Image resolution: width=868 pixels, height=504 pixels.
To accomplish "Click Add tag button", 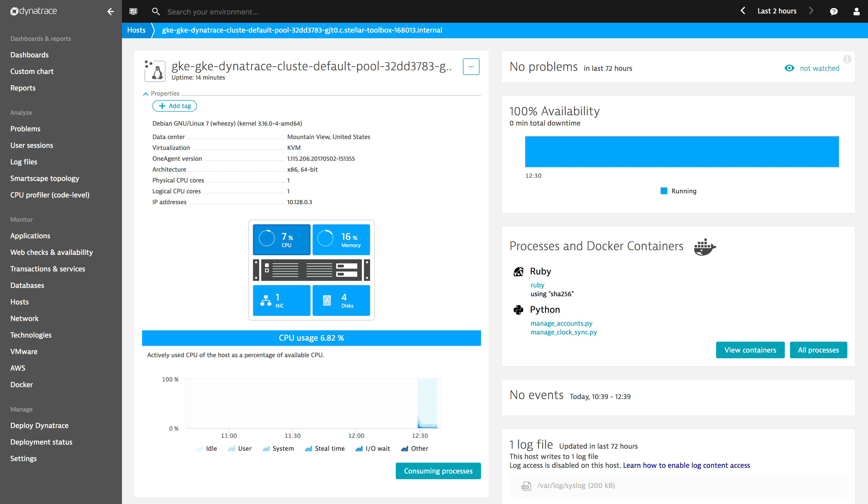I will coord(174,106).
